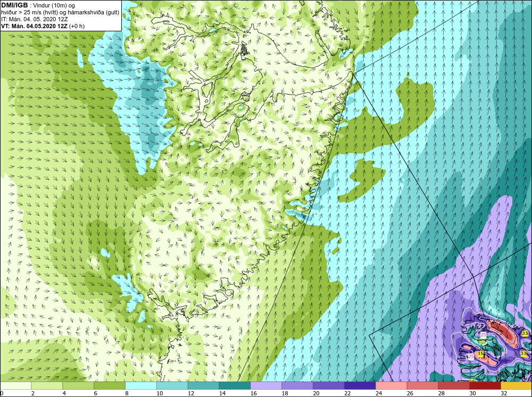Select the legend scale number '8'
The height and width of the screenshot is (397, 532).
tap(127, 393)
